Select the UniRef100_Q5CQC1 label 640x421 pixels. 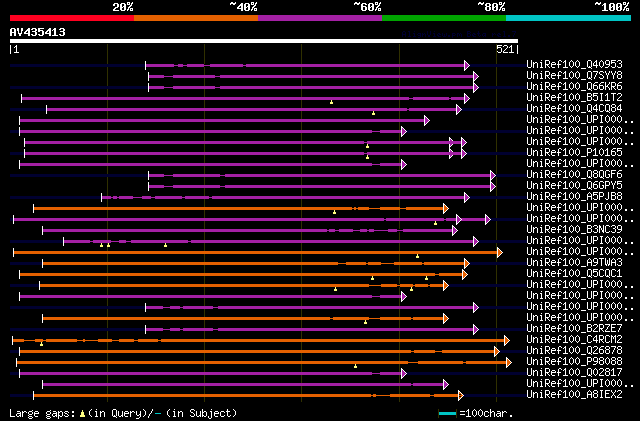pos(574,274)
